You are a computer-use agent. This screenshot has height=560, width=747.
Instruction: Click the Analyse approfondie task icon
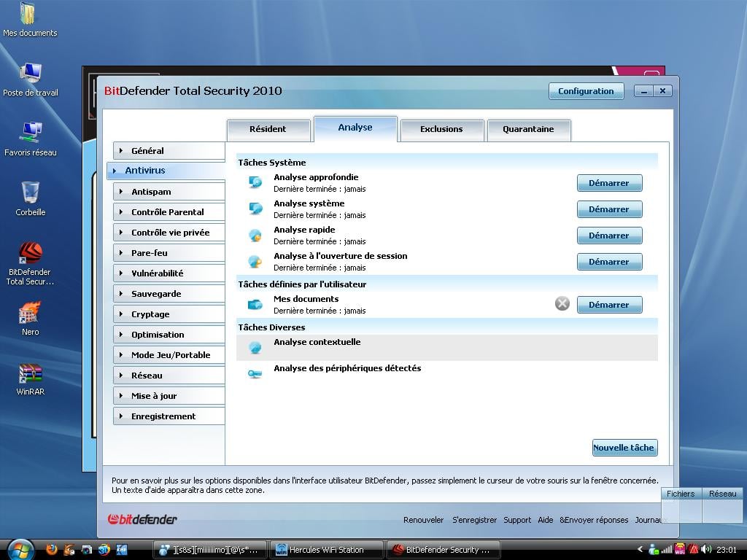255,182
